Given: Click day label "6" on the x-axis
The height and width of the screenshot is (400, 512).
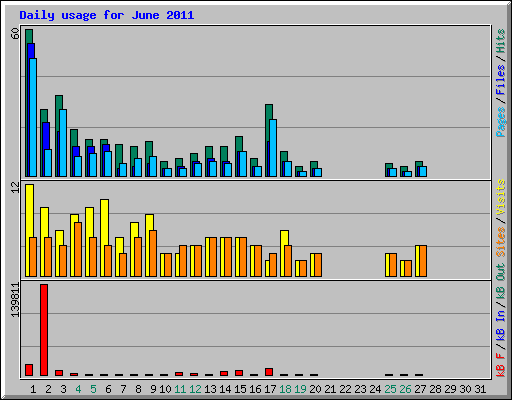Looking at the screenshot, I should [x=108, y=389].
